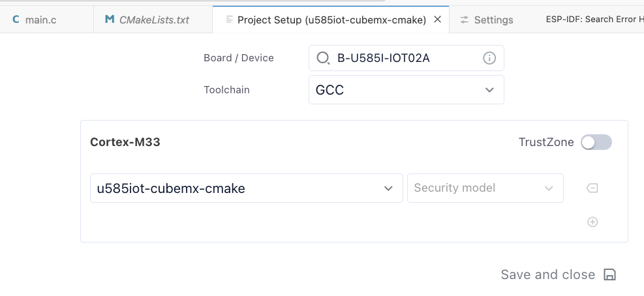Switch to the CMakeLists.txt tab

coord(153,20)
